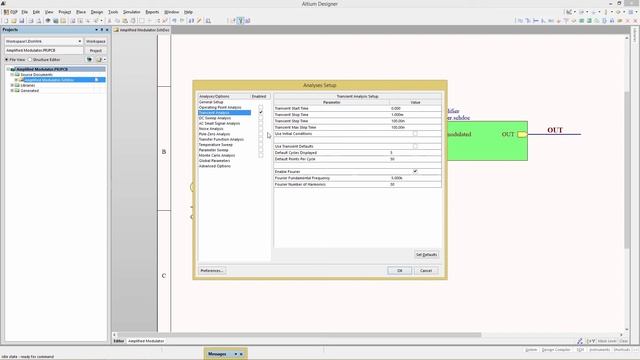Select the green Place Sheet Symbol icon
This screenshot has height=360, width=640.
[x=581, y=20]
